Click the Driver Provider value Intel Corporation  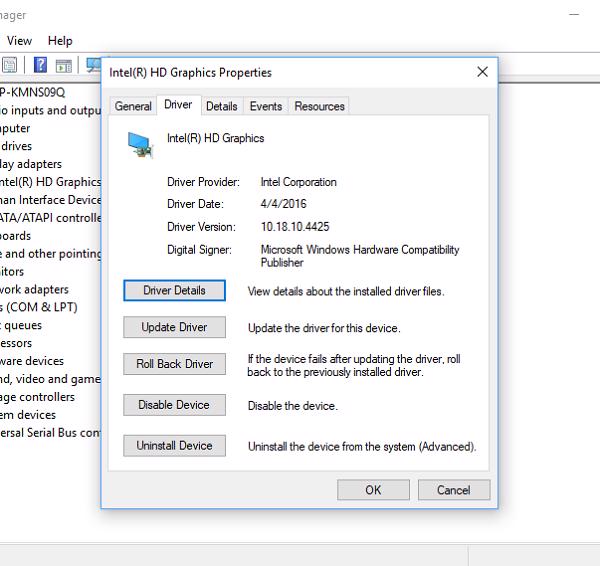(298, 182)
